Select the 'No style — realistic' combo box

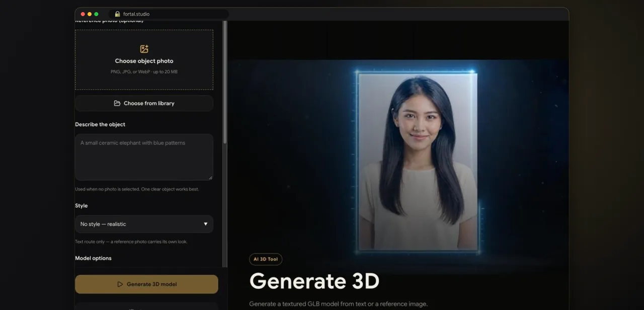coord(144,224)
